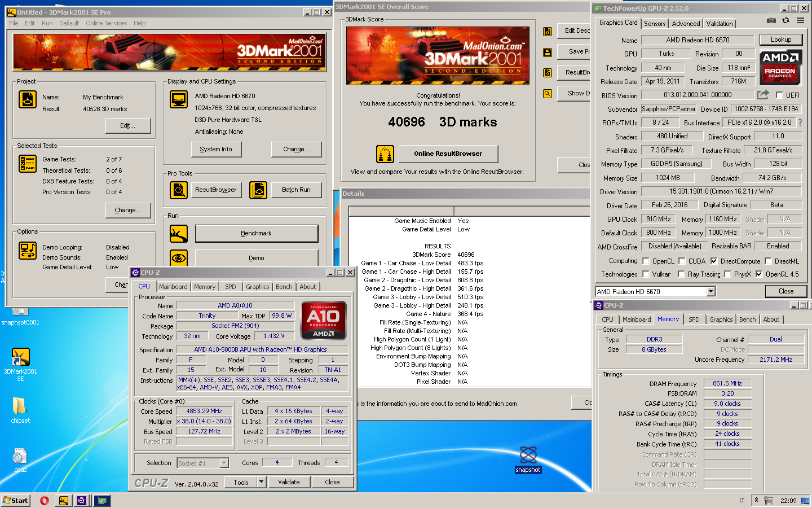Screen dimensions: 812x508
Task: Click the snapshot desktop icon
Action: tap(528, 459)
